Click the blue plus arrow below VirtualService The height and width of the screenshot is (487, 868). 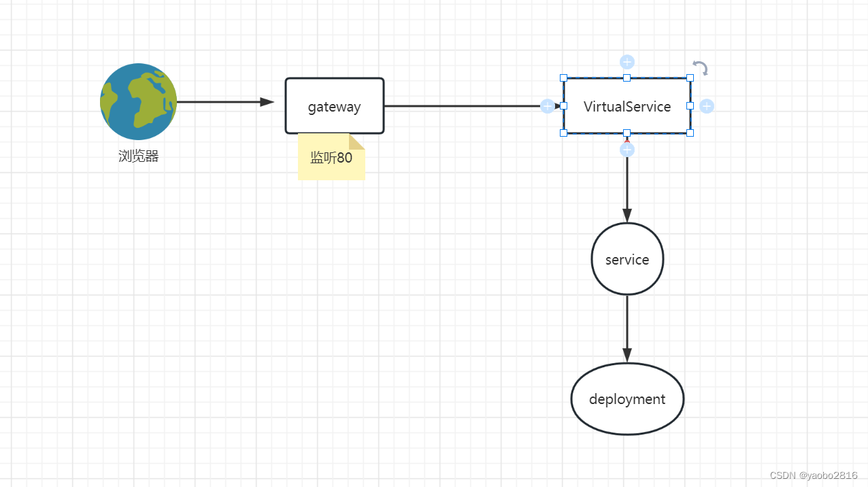point(627,149)
